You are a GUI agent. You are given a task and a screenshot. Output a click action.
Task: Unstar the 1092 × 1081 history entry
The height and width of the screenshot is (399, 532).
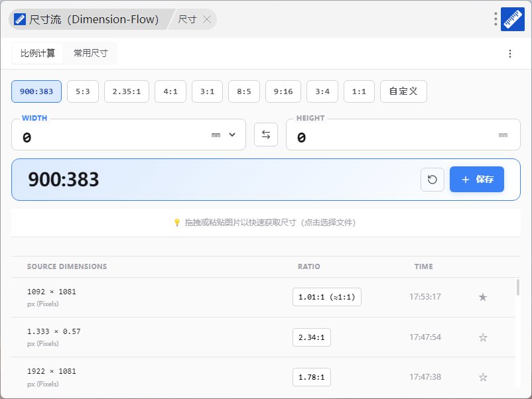[483, 297]
